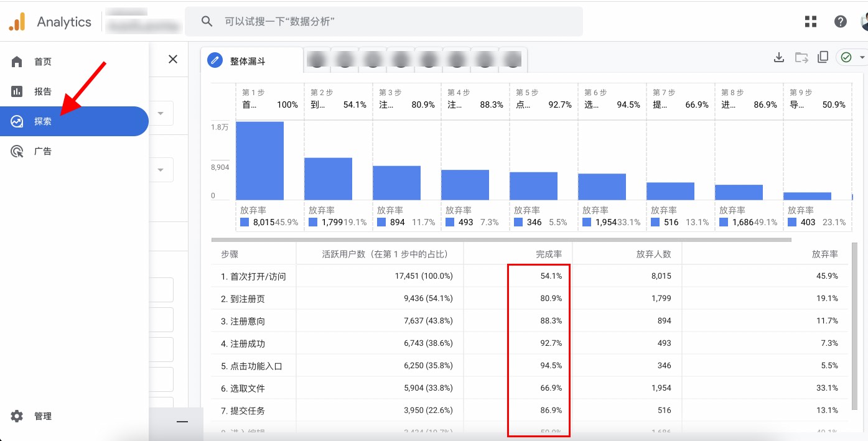The width and height of the screenshot is (868, 441).
Task: Click the 完成率 column header
Action: 549,254
